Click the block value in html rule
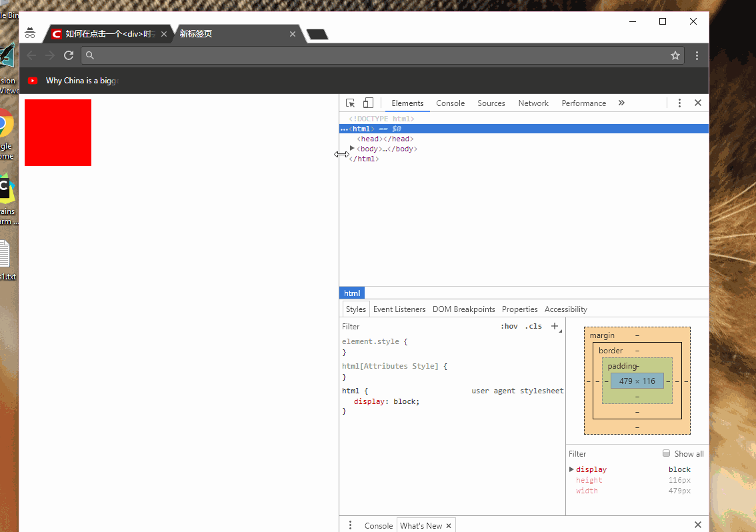The width and height of the screenshot is (756, 532). (x=405, y=401)
